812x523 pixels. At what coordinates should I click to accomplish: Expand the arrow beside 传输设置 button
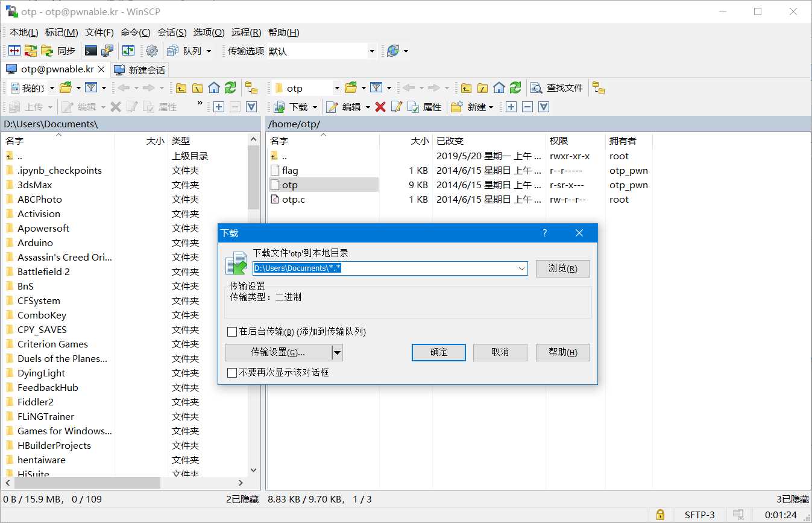338,352
